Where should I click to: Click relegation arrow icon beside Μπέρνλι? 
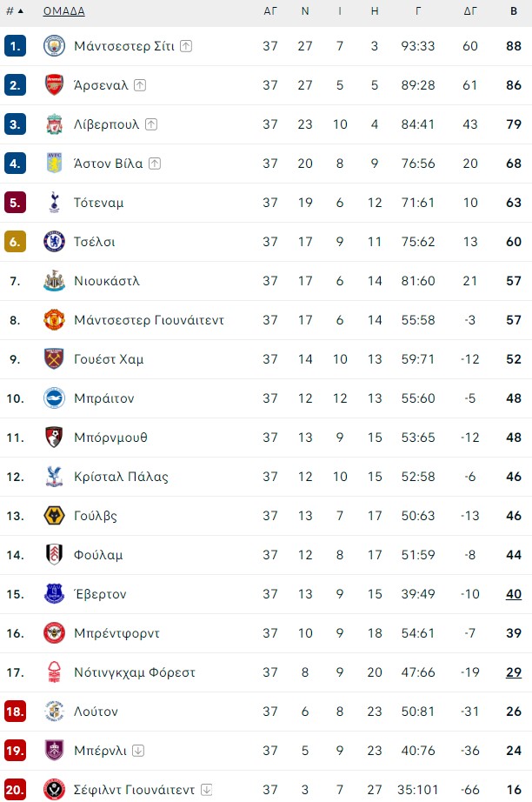tap(138, 751)
